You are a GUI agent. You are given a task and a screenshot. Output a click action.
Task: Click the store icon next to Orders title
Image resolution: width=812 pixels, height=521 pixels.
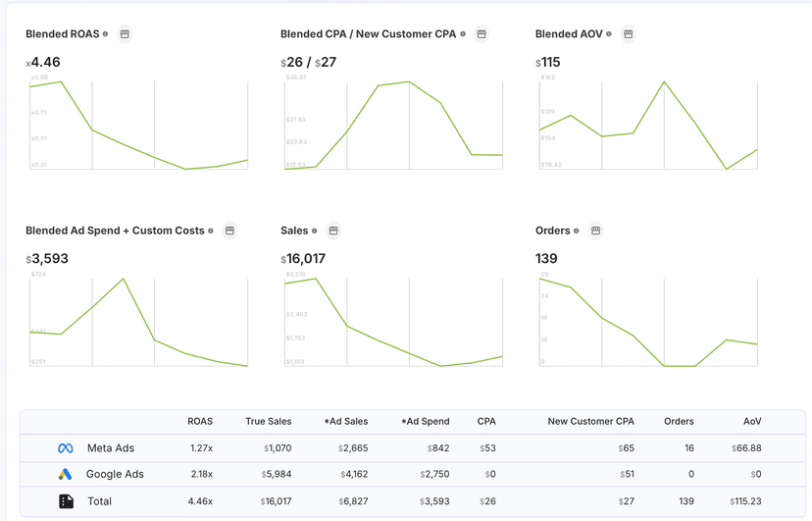coord(595,231)
